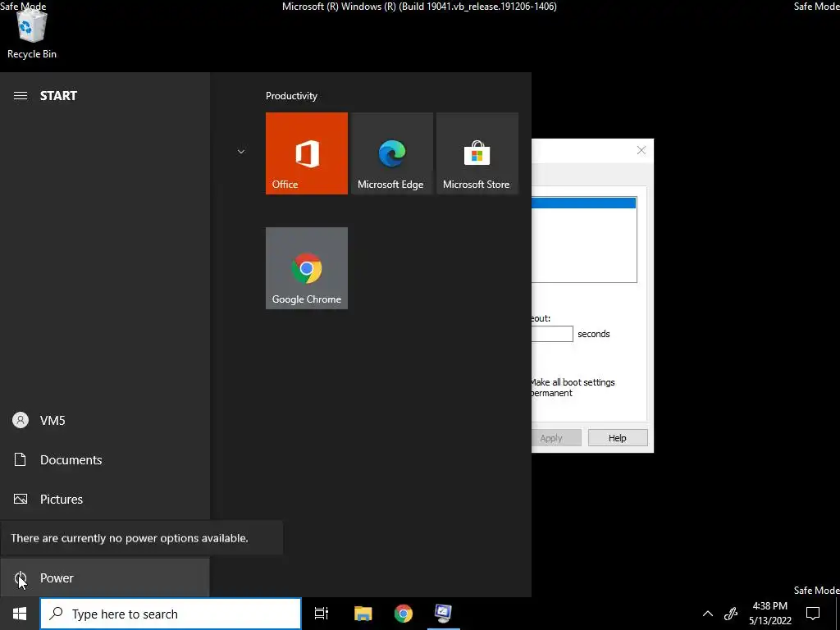Open the Recycle Bin desktop icon
Screen dimensions: 840x630
point(32,34)
